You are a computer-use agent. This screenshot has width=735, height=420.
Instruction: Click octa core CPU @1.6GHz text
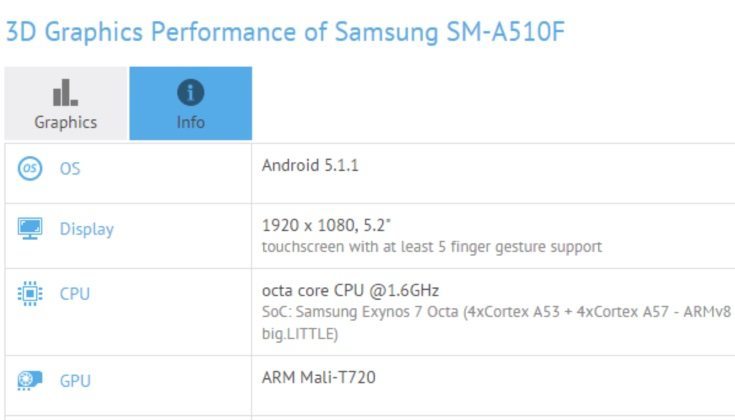350,291
